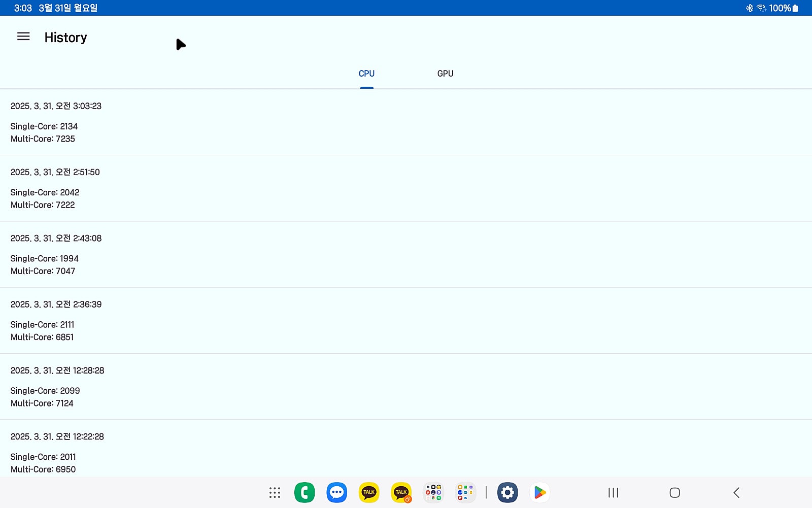
Task: Show recent apps with navigation button
Action: pyautogui.click(x=613, y=492)
